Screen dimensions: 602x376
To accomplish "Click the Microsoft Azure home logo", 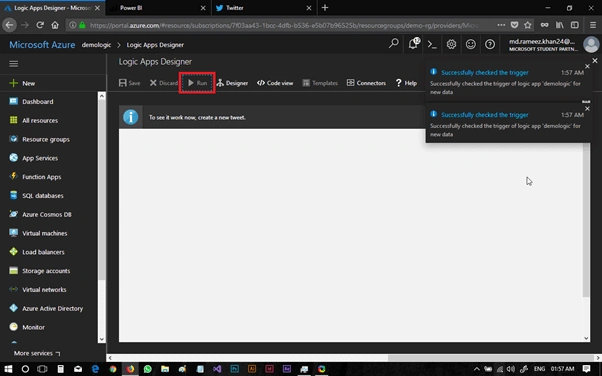I will pyautogui.click(x=42, y=45).
